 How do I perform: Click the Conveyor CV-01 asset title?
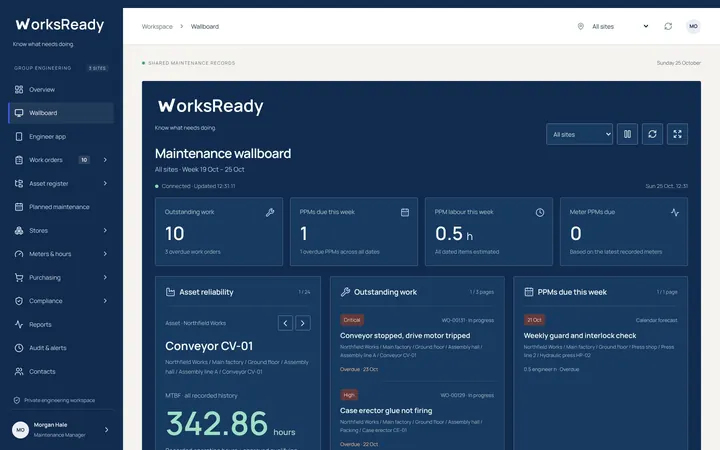[x=209, y=346]
